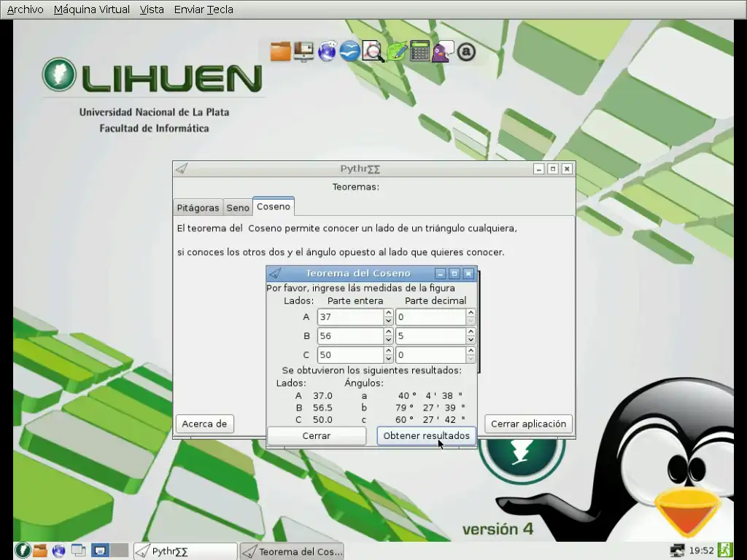747x560 pixels.
Task: Increase side C integer part with up arrow
Action: [388, 351]
